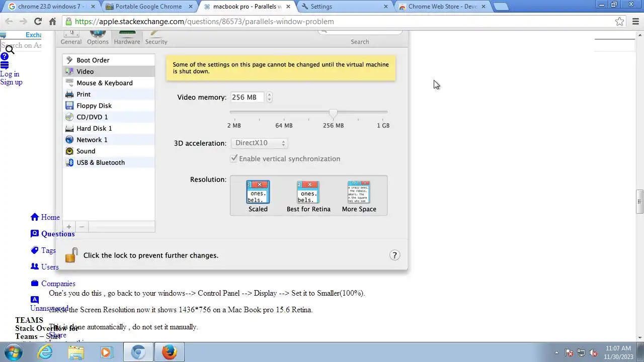Click the Action Center flag tray icon
The image size is (644, 362).
click(569, 352)
